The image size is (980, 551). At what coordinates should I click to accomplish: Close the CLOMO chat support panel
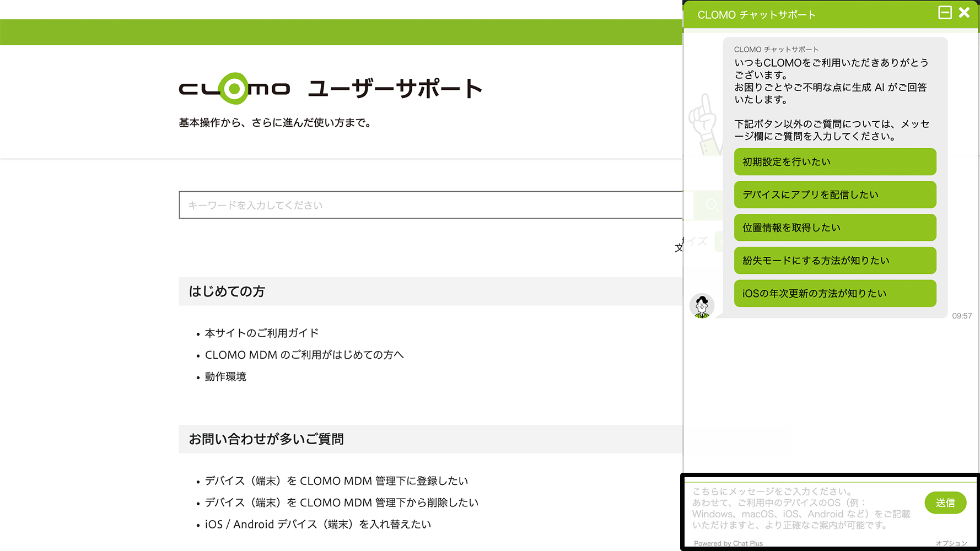[964, 13]
